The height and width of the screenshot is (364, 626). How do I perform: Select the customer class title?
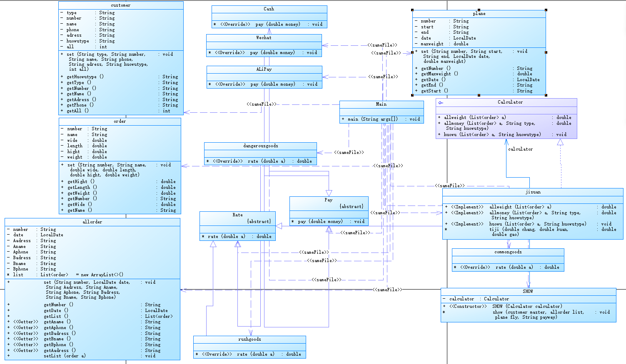121,5
